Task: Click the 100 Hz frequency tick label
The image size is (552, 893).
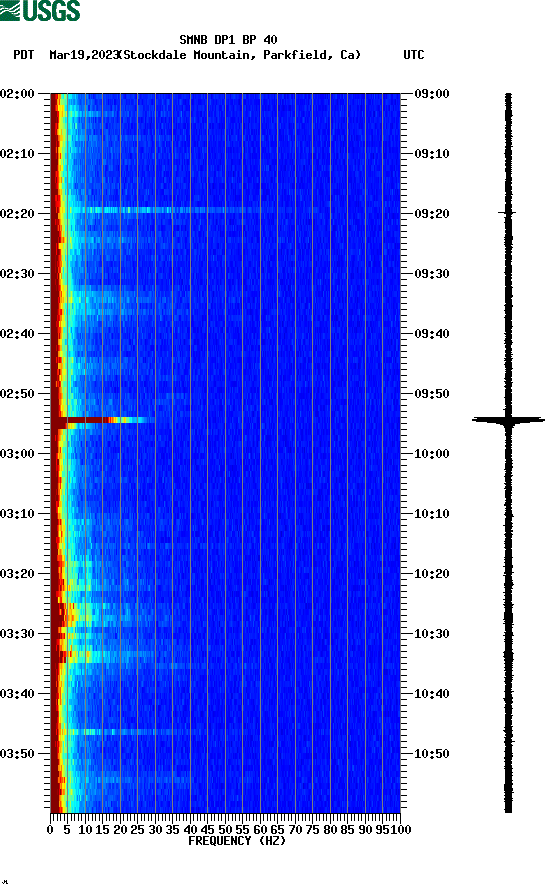Action: (400, 830)
